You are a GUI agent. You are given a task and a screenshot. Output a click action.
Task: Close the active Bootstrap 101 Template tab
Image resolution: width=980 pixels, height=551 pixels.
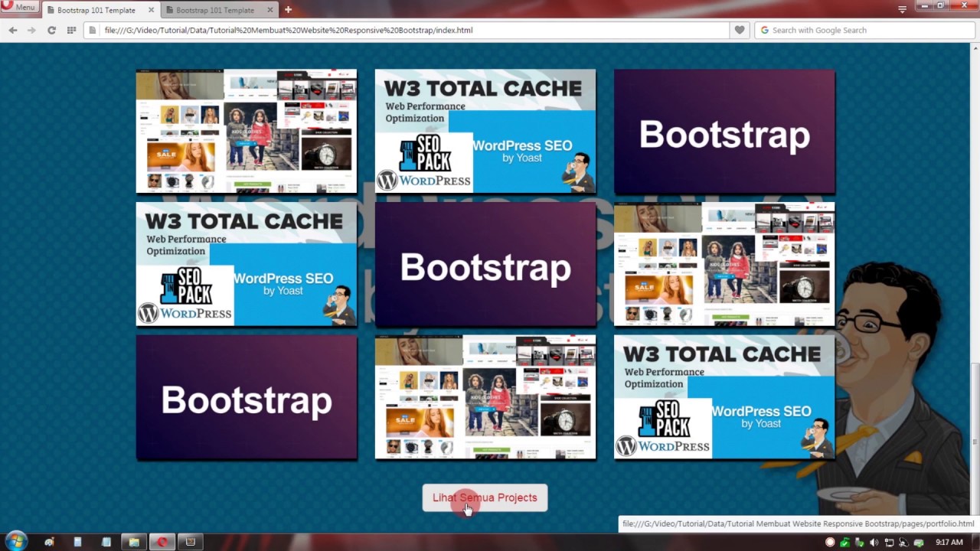[151, 10]
